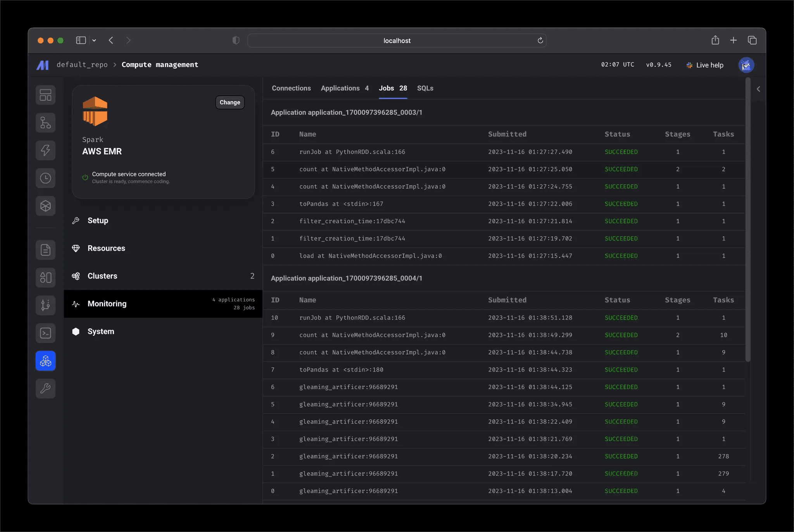Click Application application_1700097396285_0003/1 heading

point(347,112)
